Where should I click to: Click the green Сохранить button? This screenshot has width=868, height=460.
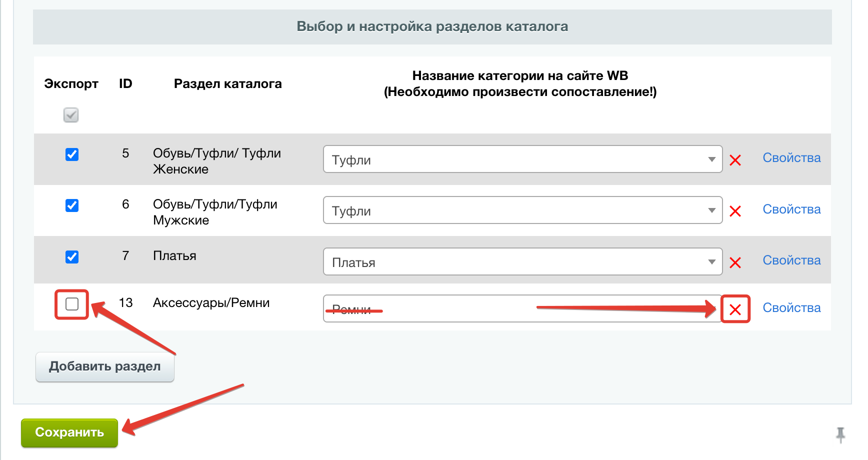tap(69, 432)
